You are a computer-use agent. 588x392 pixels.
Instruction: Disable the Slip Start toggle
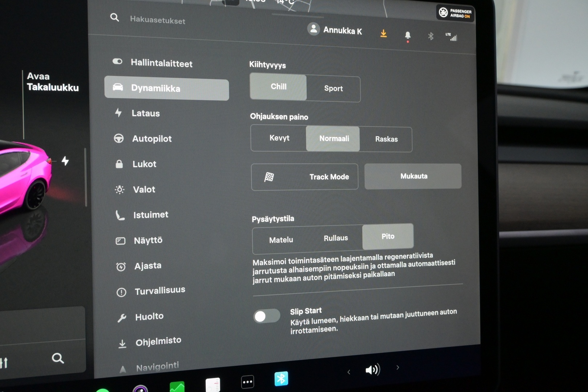[267, 317]
